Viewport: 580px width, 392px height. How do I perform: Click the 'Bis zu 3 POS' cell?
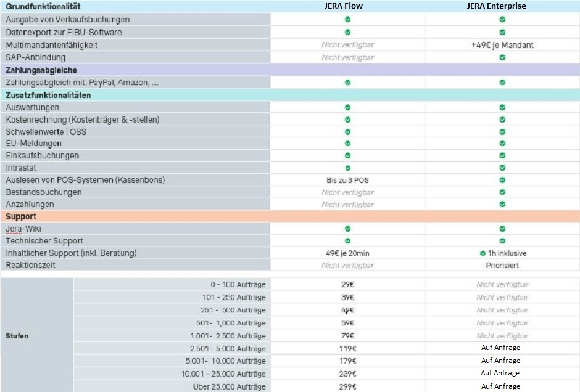pyautogui.click(x=347, y=180)
